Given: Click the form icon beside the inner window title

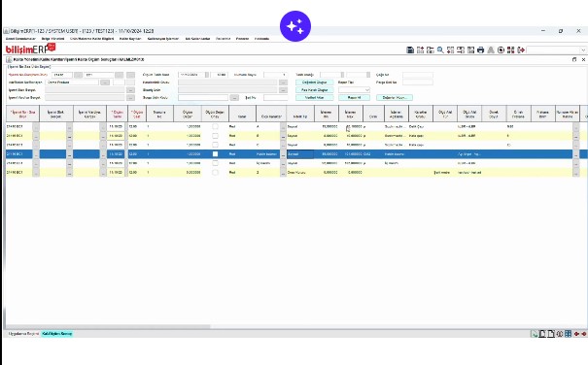Looking at the screenshot, I should point(9,59).
